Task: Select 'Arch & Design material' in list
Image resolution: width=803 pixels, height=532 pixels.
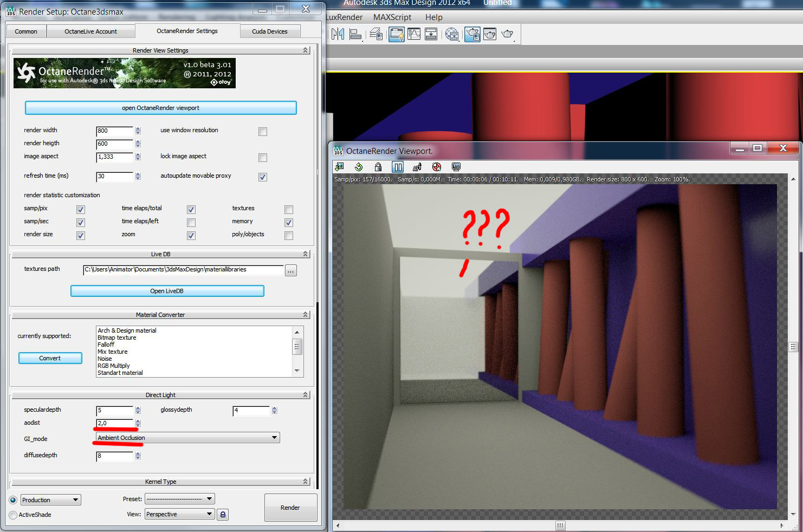Action: (127, 330)
